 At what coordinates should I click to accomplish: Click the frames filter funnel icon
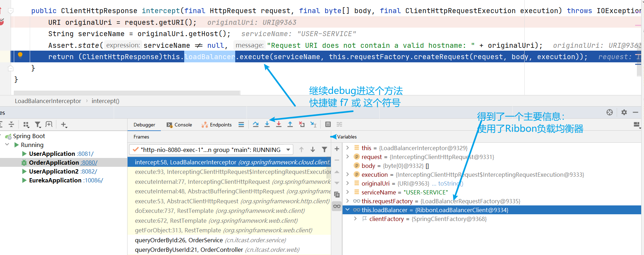coord(324,149)
